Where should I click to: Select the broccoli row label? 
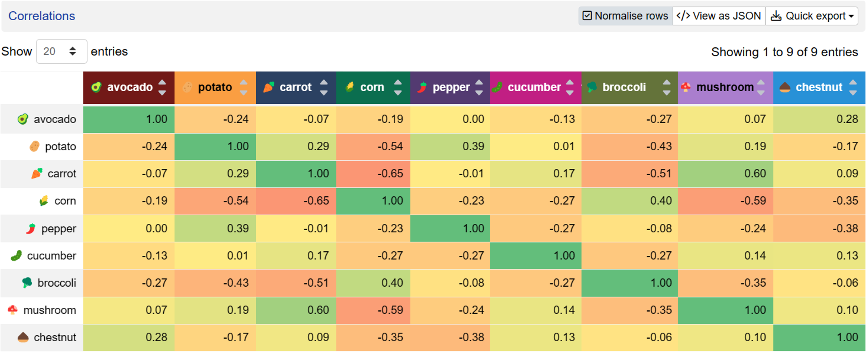(57, 283)
